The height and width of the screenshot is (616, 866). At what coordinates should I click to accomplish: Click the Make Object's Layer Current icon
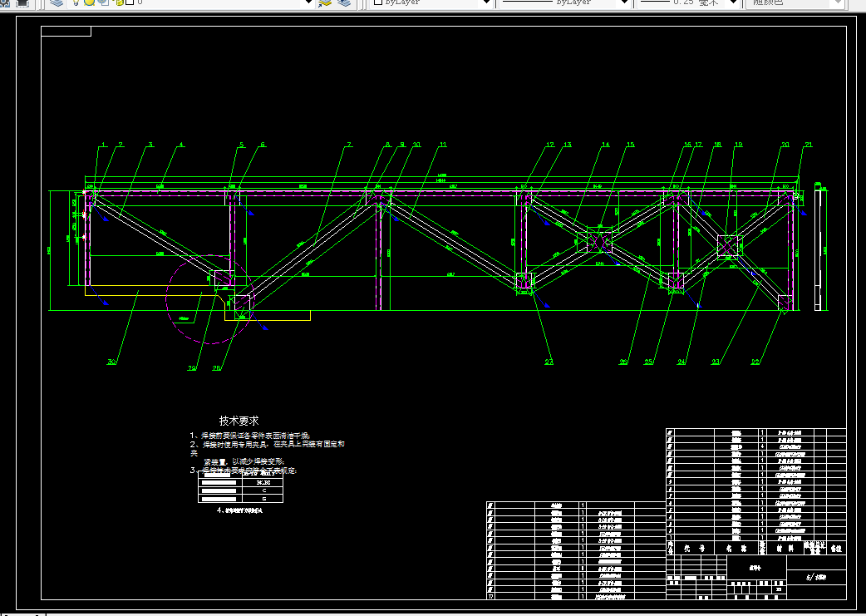click(x=325, y=2)
